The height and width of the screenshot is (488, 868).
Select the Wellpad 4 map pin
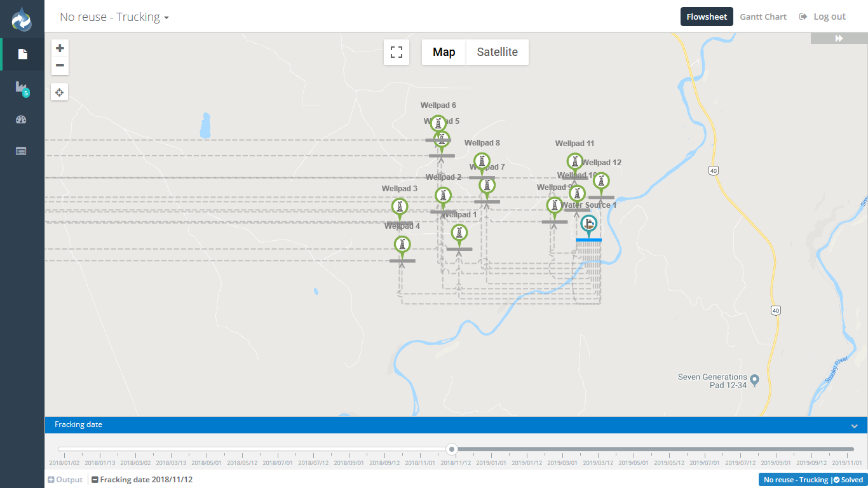(x=402, y=245)
